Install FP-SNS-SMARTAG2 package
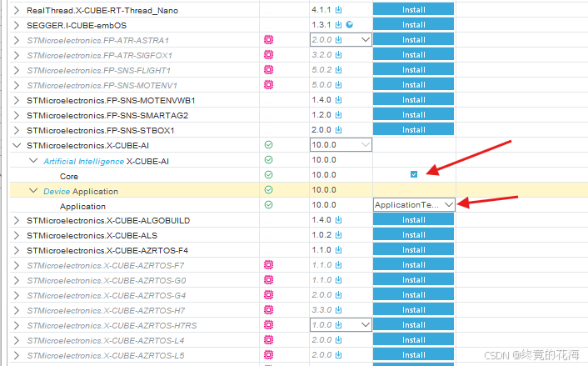Screen dimensions: 588x366 coord(413,114)
